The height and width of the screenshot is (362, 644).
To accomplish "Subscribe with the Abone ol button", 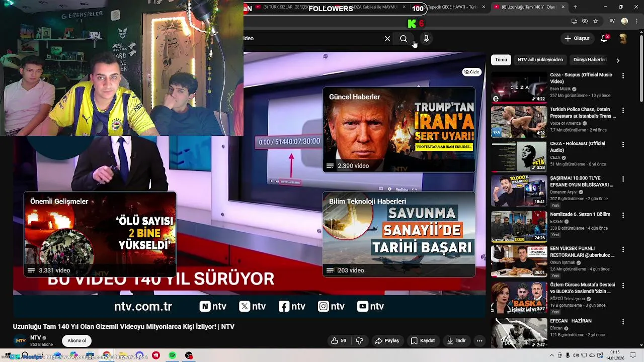I will pyautogui.click(x=77, y=340).
